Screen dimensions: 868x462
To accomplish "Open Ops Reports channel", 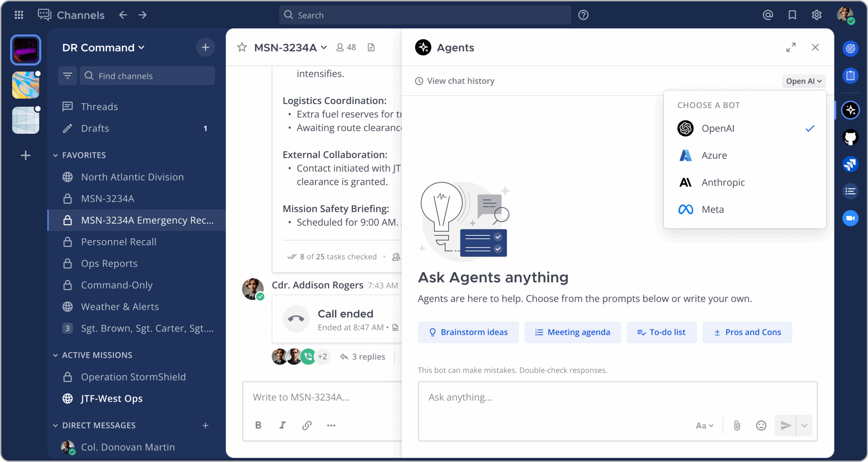I will [136, 264].
